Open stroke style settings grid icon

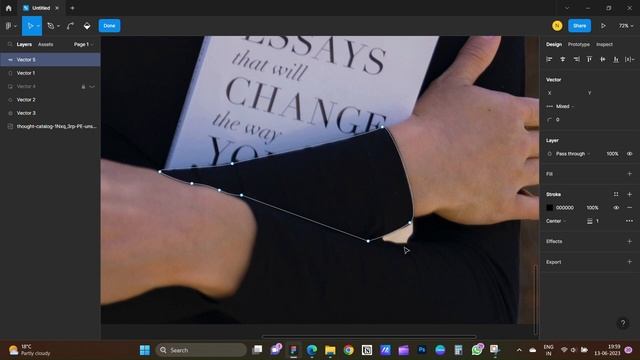(x=616, y=194)
